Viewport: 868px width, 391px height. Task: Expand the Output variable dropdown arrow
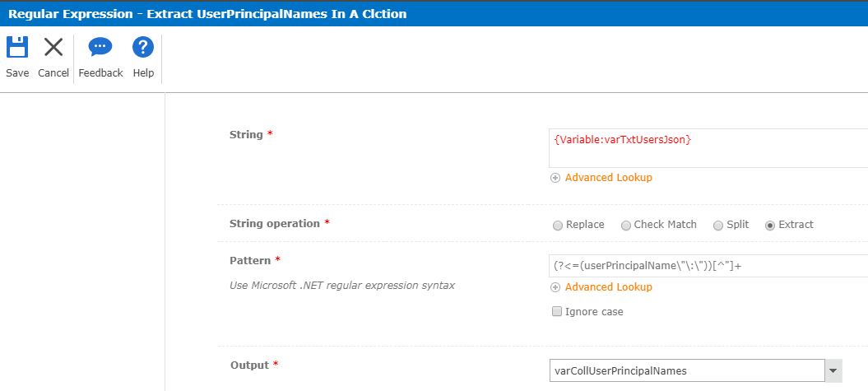tap(833, 371)
